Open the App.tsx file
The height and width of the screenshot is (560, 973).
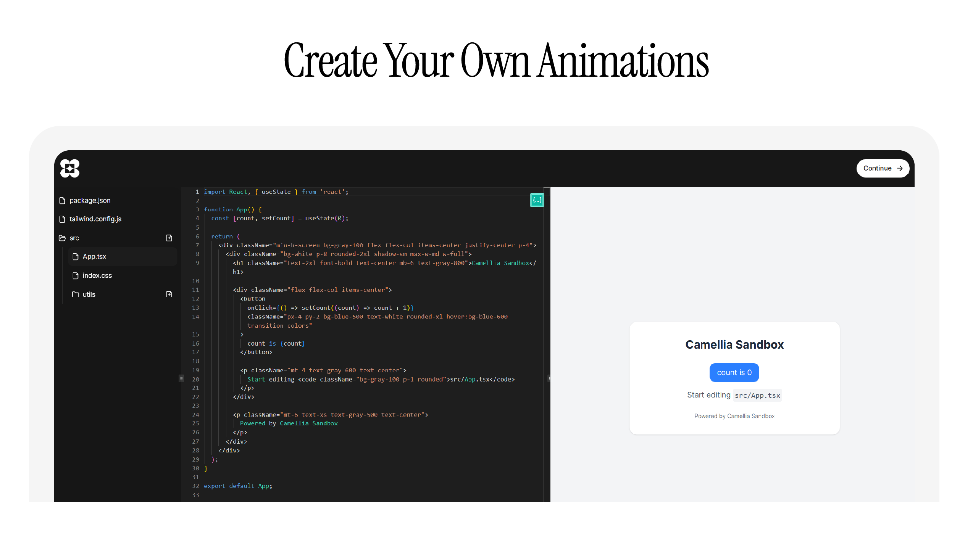tap(94, 256)
